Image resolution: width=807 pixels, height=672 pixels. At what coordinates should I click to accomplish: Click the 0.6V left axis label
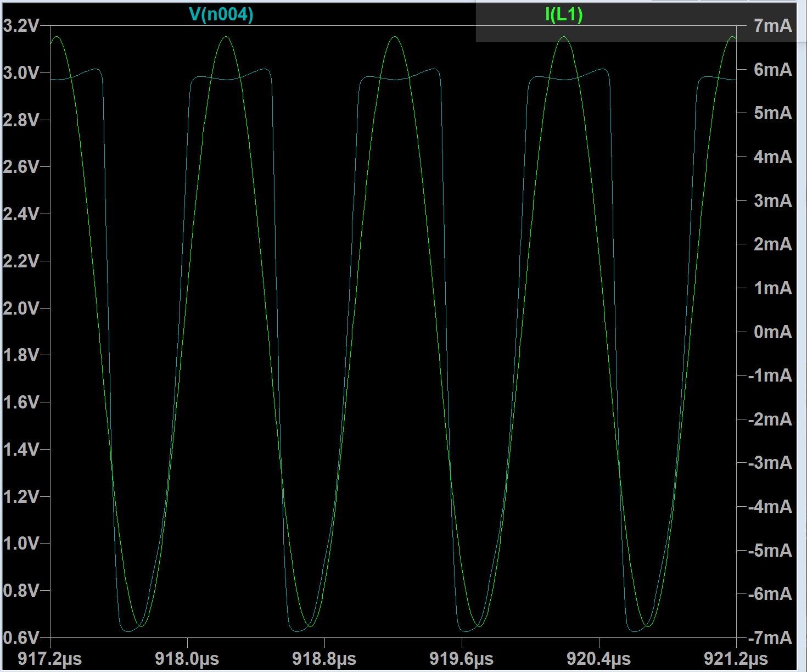pyautogui.click(x=21, y=637)
